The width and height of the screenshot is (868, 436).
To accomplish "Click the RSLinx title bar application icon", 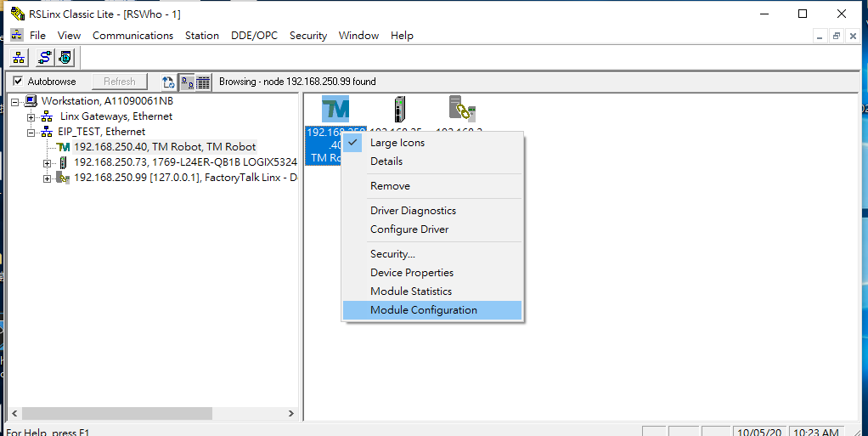I will [x=18, y=14].
